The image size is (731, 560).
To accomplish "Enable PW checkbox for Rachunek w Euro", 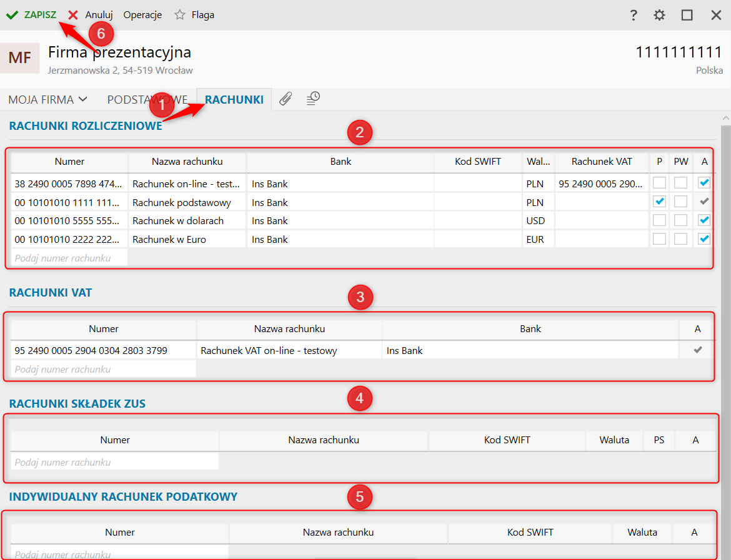I will [x=680, y=239].
